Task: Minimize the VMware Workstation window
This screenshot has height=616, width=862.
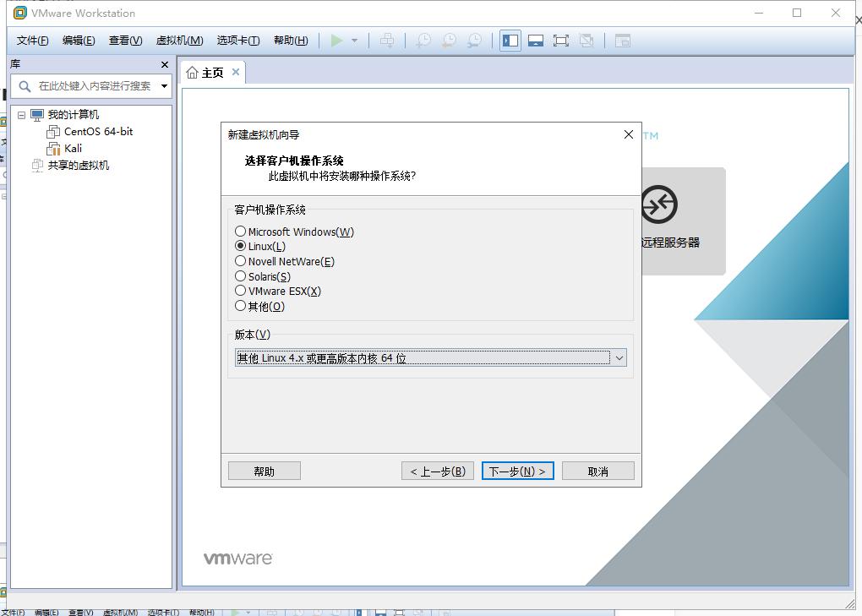Action: click(759, 13)
